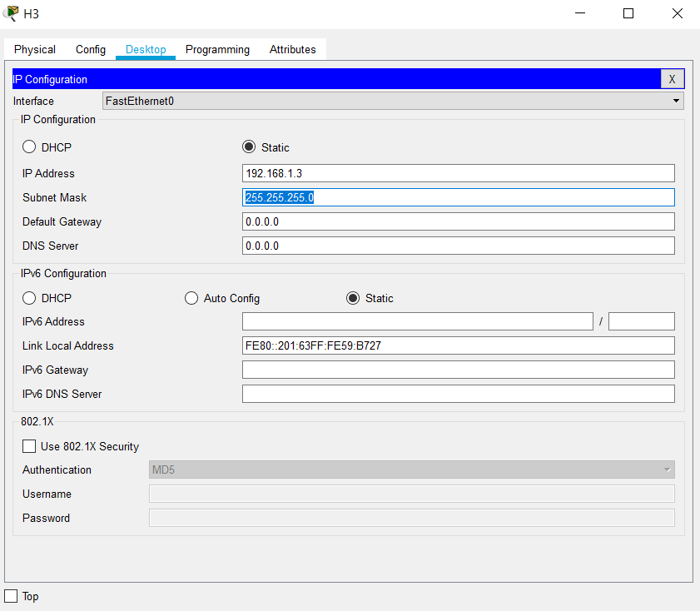Viewport: 700px width, 611px height.
Task: Click the Packet Tracer icon in title bar
Action: 12,13
